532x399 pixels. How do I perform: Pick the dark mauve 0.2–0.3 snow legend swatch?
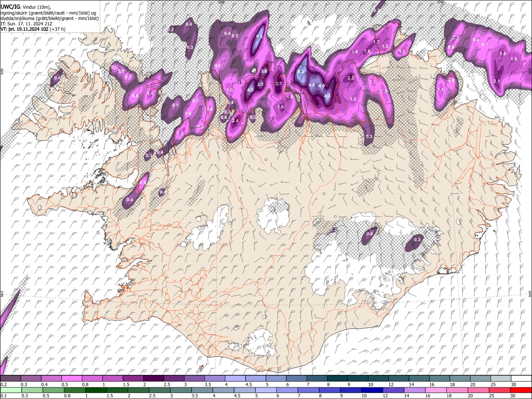[x=10, y=378]
